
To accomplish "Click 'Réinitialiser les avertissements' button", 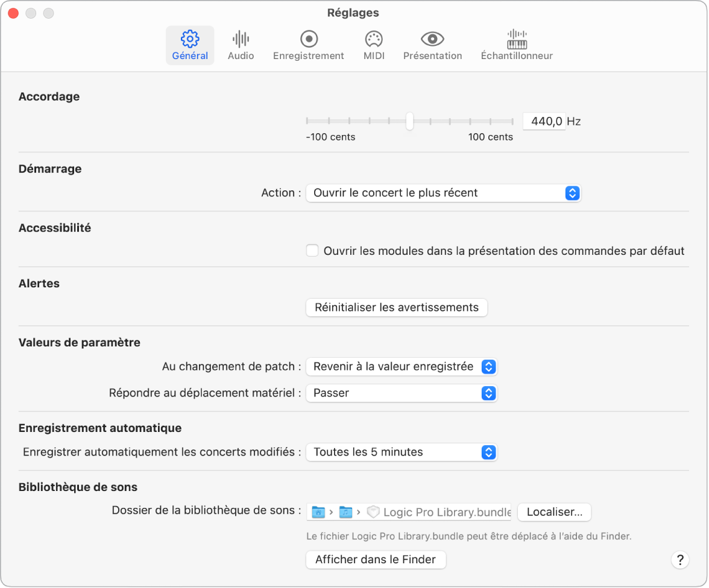I will tap(397, 307).
